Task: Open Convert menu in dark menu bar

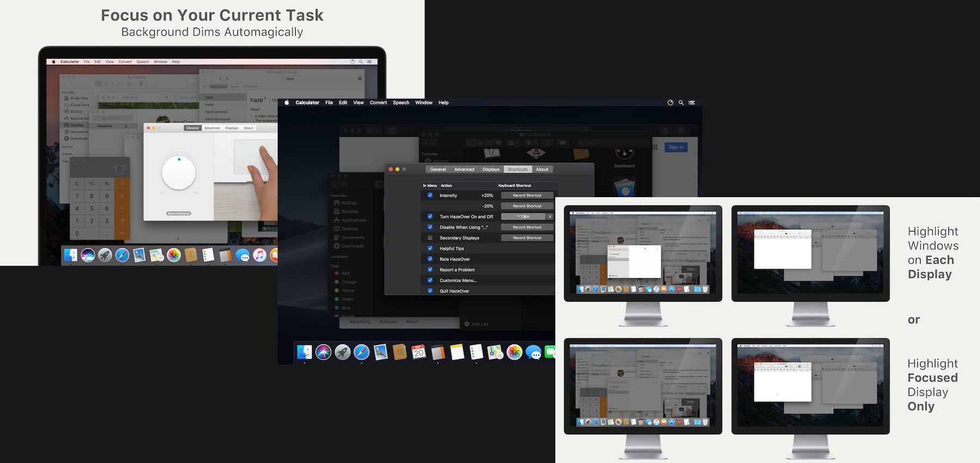Action: click(x=378, y=102)
